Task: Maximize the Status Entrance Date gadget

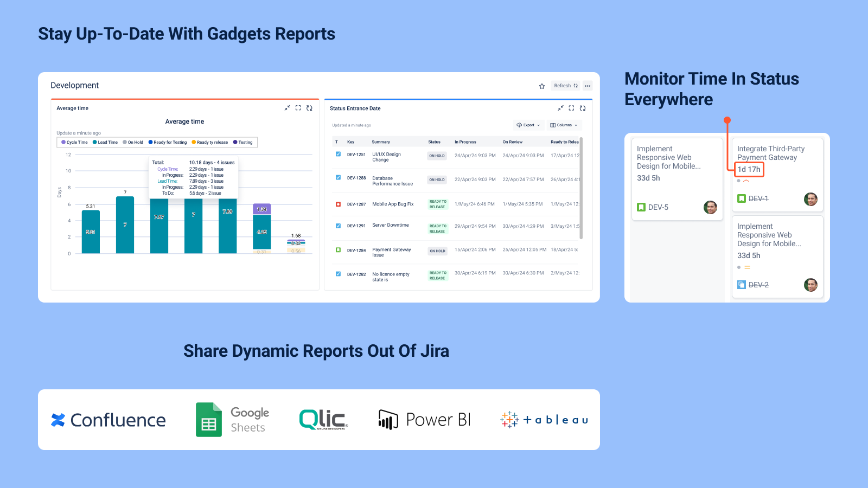Action: (571, 108)
